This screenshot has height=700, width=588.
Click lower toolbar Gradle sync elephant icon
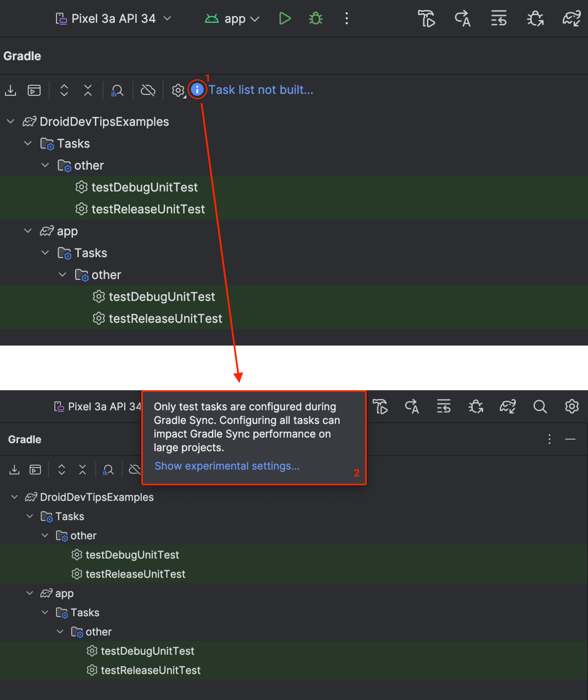[x=508, y=407]
